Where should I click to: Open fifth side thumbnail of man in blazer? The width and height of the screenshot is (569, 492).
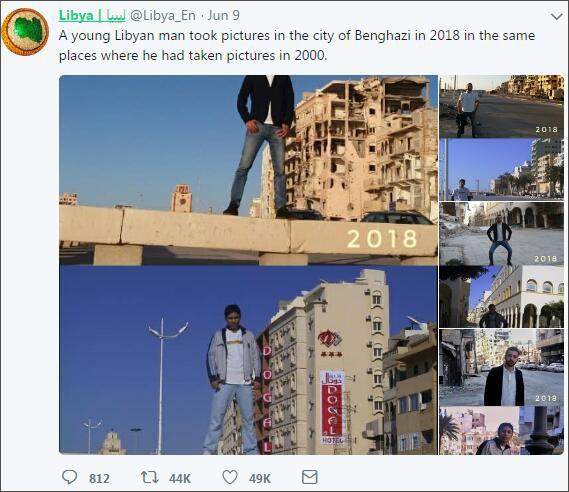[x=502, y=368]
